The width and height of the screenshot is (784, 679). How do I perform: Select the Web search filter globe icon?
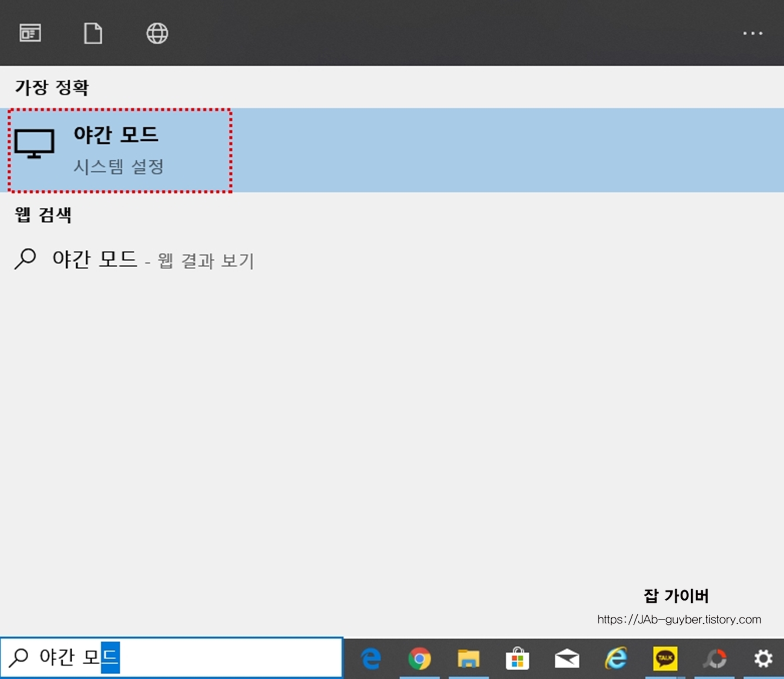157,33
